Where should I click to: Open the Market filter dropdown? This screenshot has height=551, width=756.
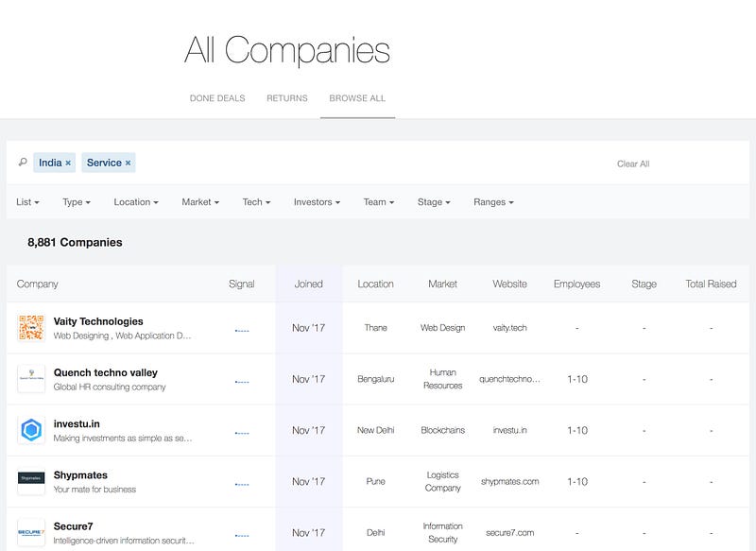click(200, 202)
